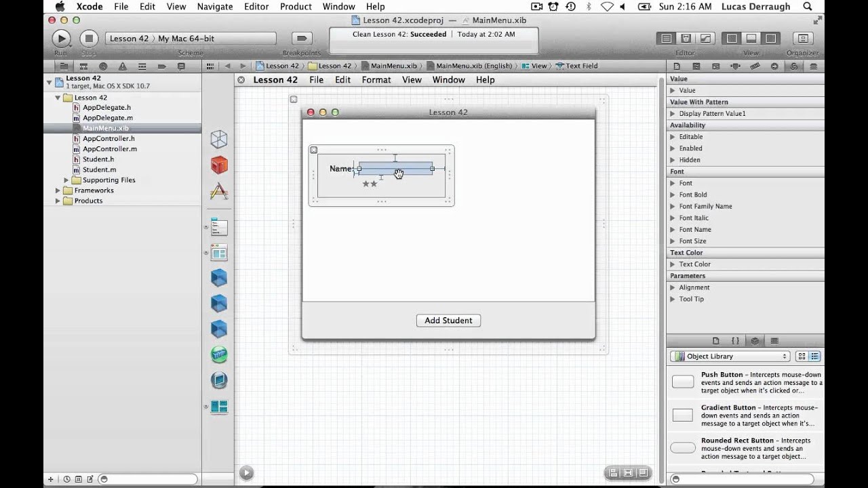
Task: Select the File's Owner cube in dock
Action: click(x=218, y=139)
